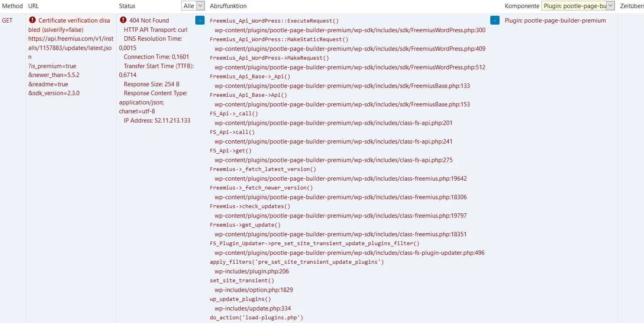
Task: Click the red warning icon beside Certificate verification
Action: (x=32, y=20)
